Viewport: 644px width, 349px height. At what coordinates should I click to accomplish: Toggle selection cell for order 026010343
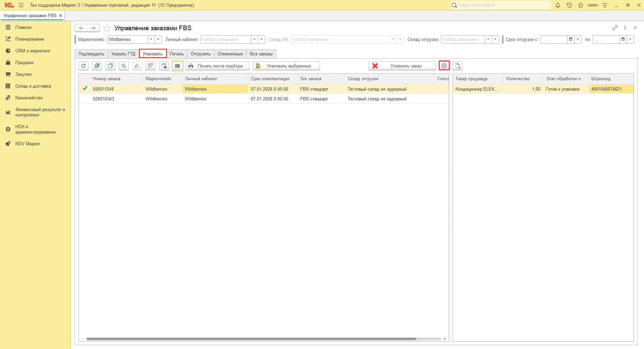pos(85,99)
